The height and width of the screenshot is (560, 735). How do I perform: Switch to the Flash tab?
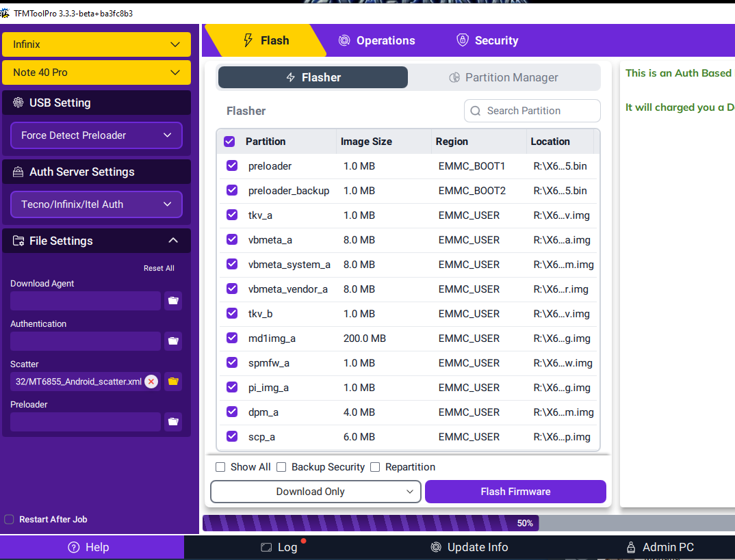tap(266, 40)
